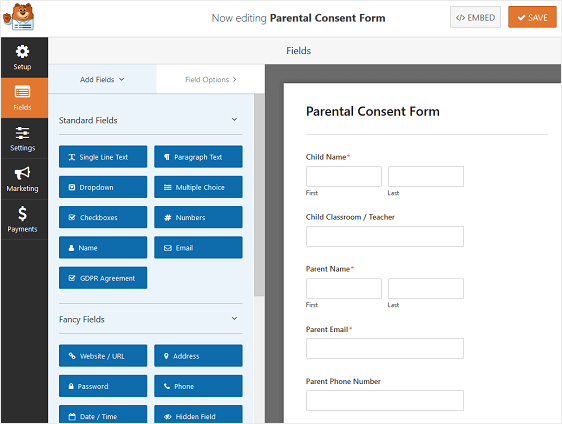The width and height of the screenshot is (562, 424).
Task: Add a Password field
Action: [103, 386]
